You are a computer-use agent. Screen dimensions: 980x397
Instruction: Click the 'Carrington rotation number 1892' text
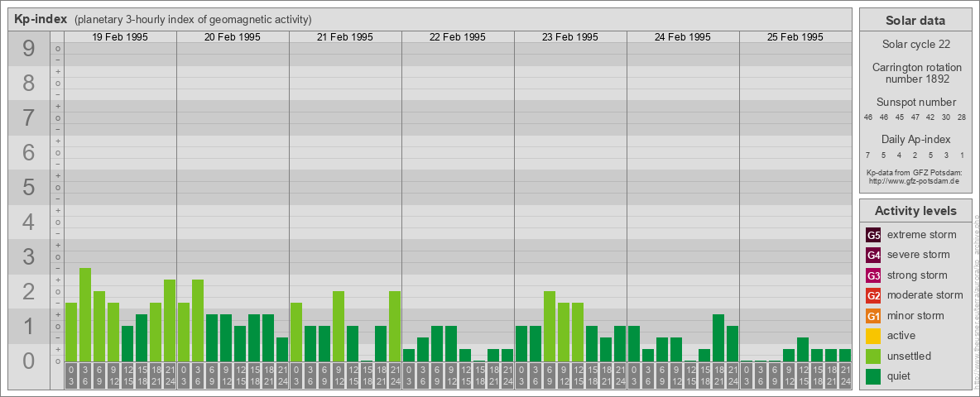[x=916, y=73]
